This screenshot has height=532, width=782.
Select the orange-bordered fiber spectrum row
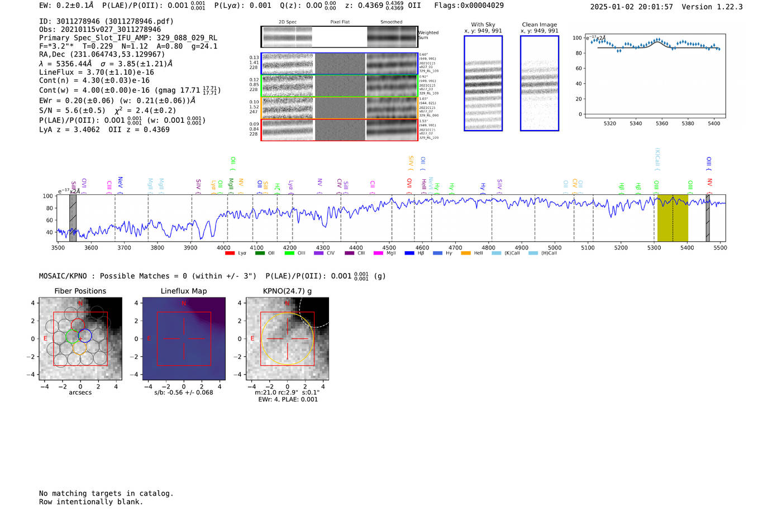coord(339,108)
